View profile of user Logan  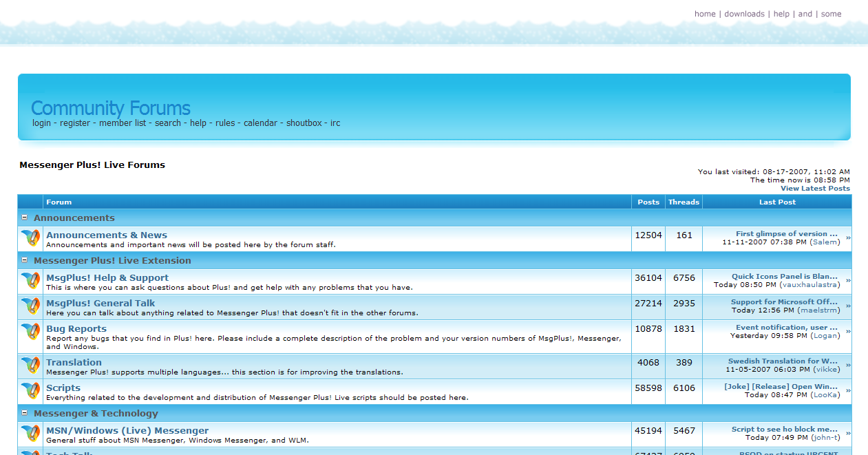[x=825, y=336]
